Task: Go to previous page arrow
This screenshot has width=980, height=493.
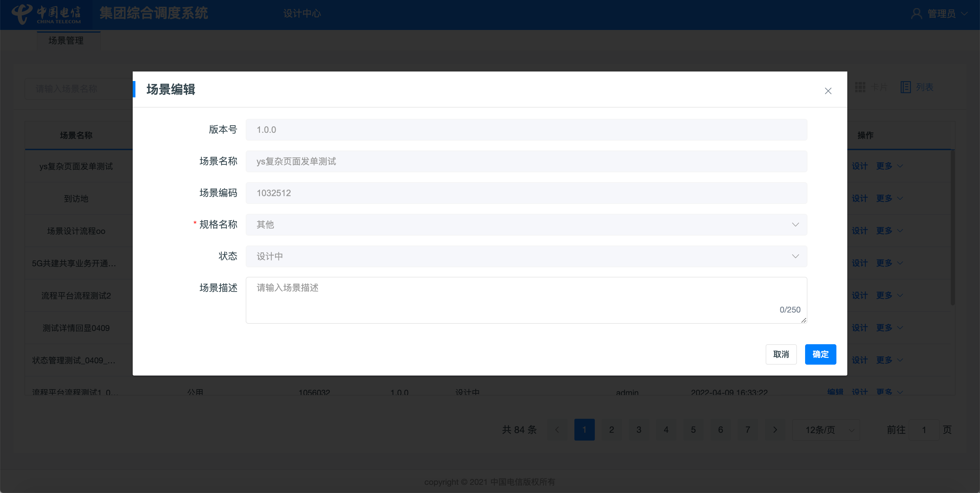Action: (557, 429)
